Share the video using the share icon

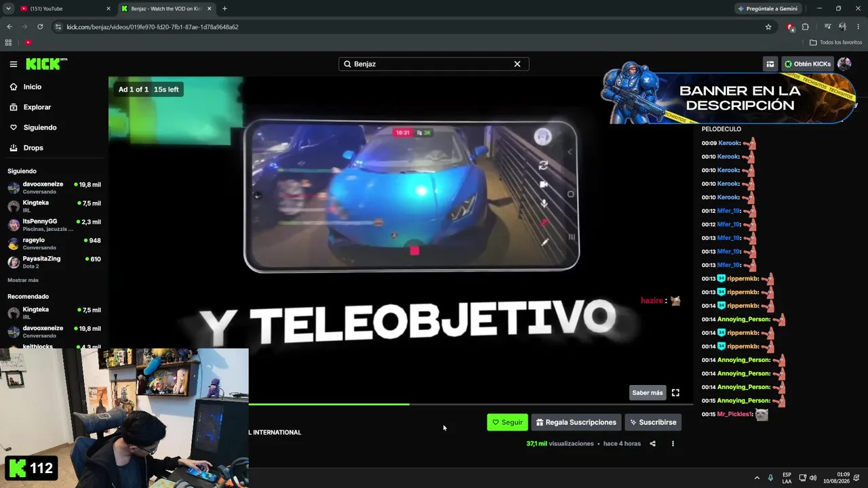[652, 444]
